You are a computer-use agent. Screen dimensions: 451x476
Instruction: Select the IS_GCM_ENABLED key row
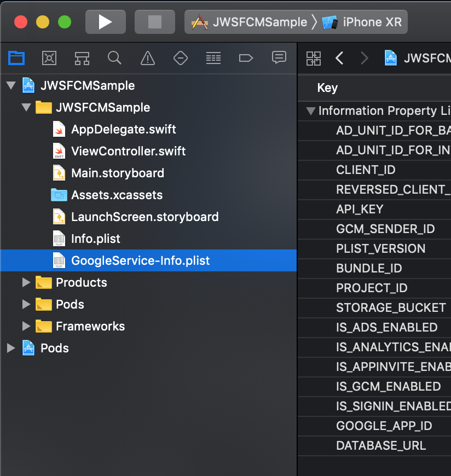coord(374,387)
